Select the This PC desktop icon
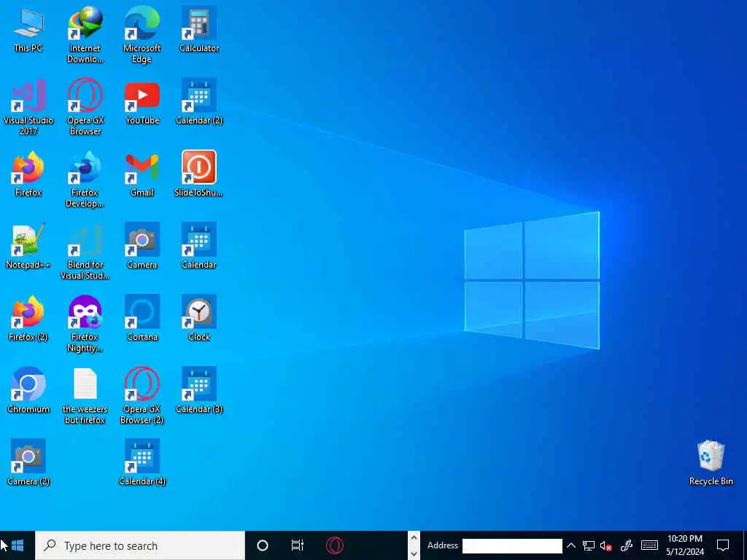The height and width of the screenshot is (560, 747). [28, 29]
